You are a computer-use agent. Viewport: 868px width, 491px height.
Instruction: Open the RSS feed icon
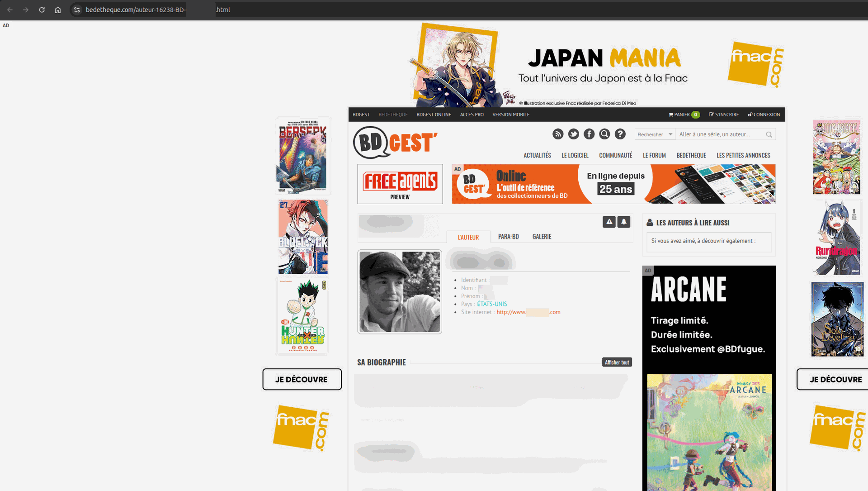(x=558, y=134)
